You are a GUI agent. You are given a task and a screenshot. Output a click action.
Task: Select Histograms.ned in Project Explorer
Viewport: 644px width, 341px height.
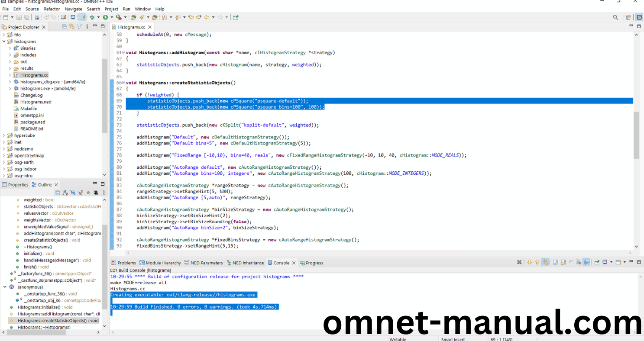click(36, 102)
